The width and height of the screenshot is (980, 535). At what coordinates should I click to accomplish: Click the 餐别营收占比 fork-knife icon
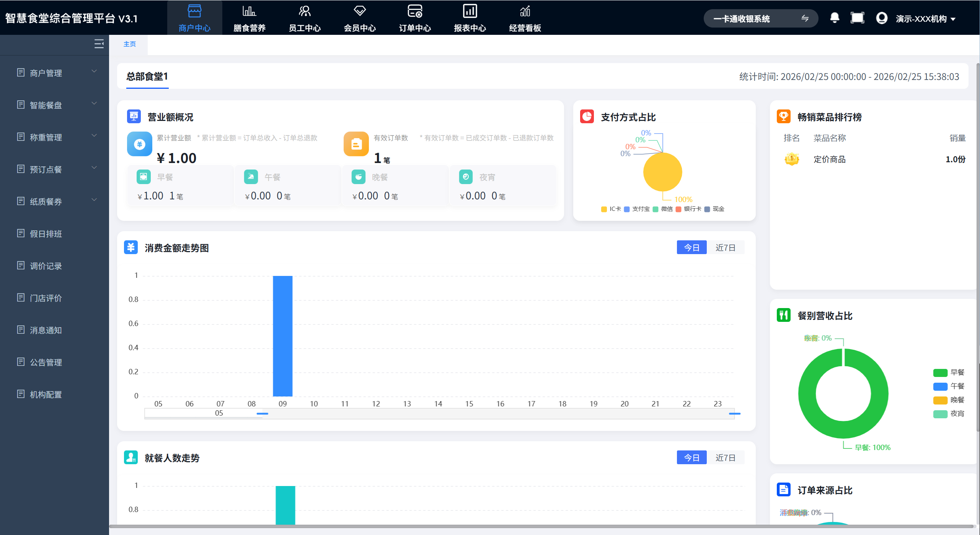pyautogui.click(x=784, y=315)
